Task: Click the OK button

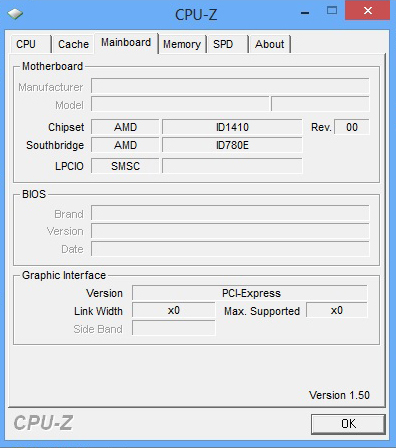Action: point(348,424)
